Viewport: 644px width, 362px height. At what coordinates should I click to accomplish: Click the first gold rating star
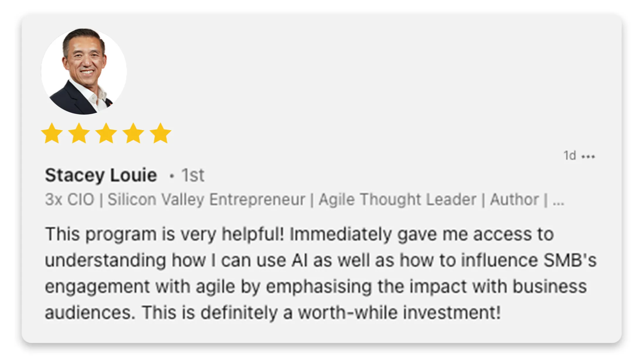pos(52,133)
